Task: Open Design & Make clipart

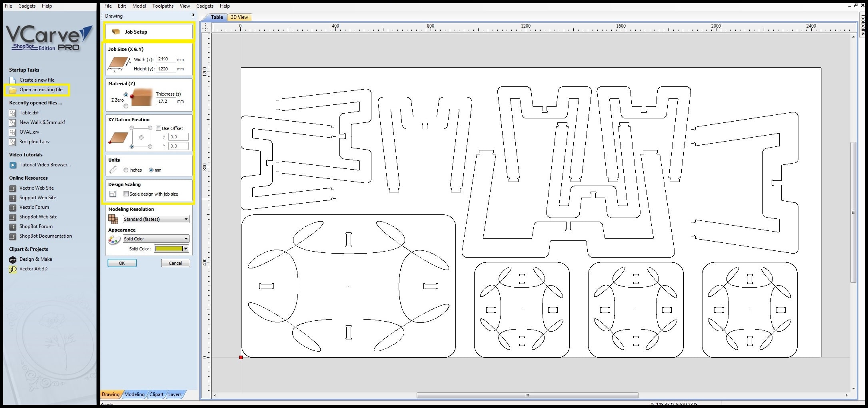Action: 36,259
